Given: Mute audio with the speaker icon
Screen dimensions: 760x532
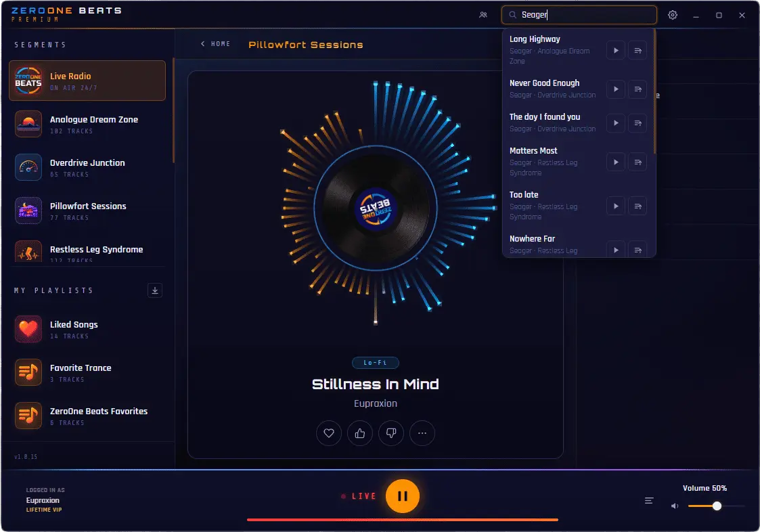Looking at the screenshot, I should pos(674,506).
